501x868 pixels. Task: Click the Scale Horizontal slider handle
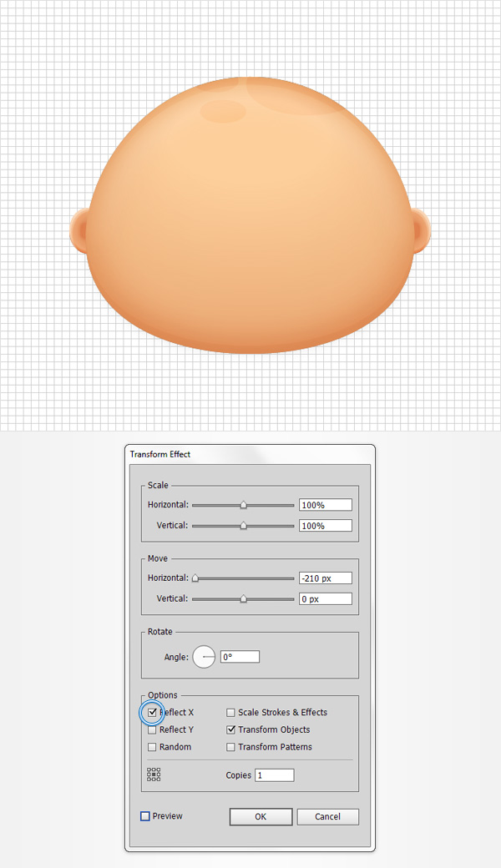[243, 505]
